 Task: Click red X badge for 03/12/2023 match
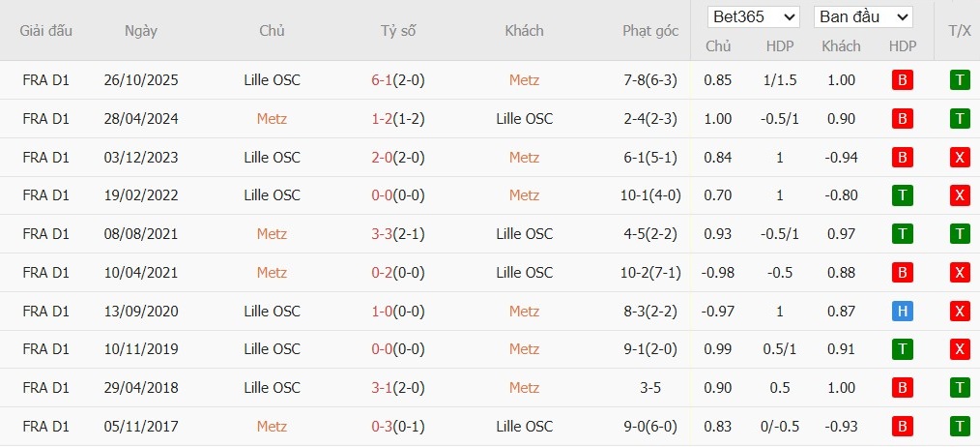(x=960, y=158)
